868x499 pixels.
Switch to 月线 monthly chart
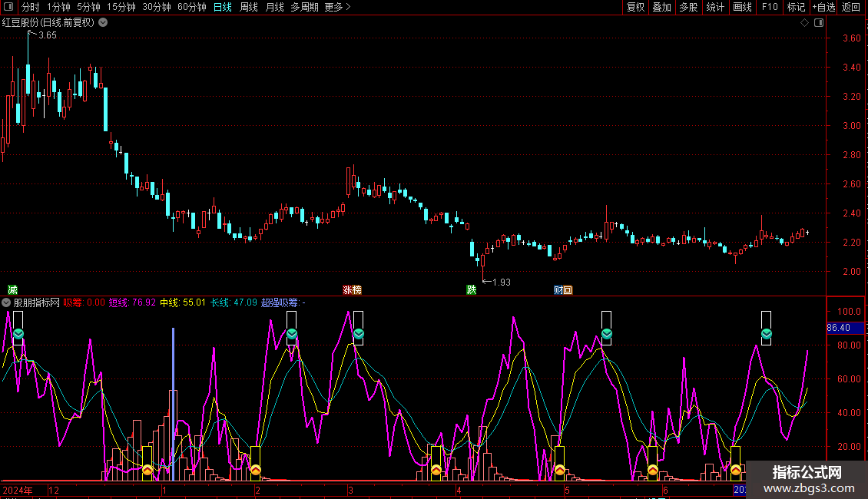tap(274, 7)
